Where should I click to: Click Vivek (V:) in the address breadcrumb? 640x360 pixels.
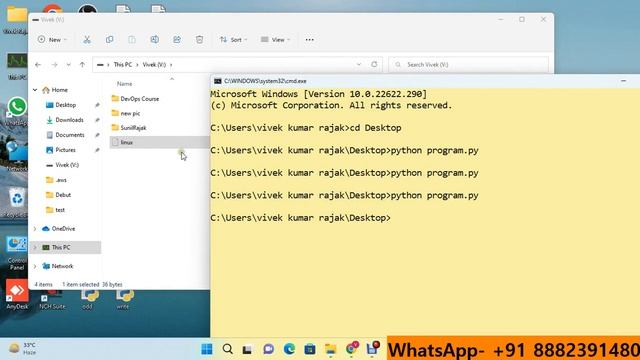point(154,64)
